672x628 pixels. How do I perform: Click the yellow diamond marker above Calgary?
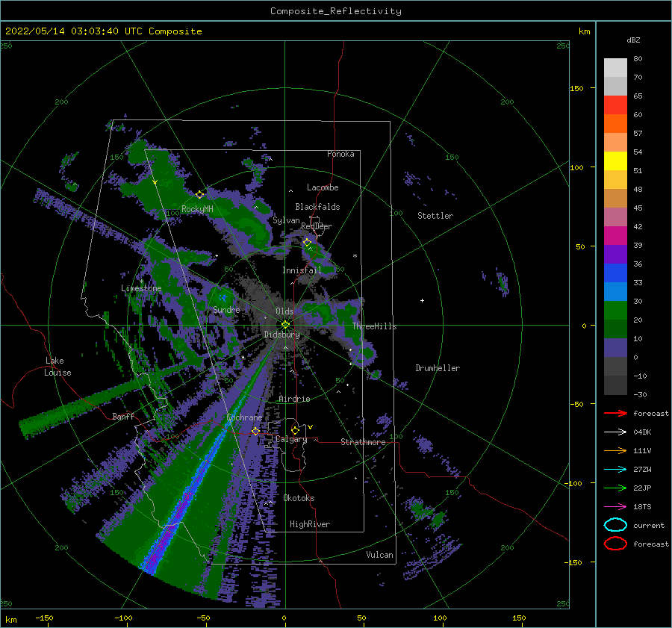click(295, 430)
